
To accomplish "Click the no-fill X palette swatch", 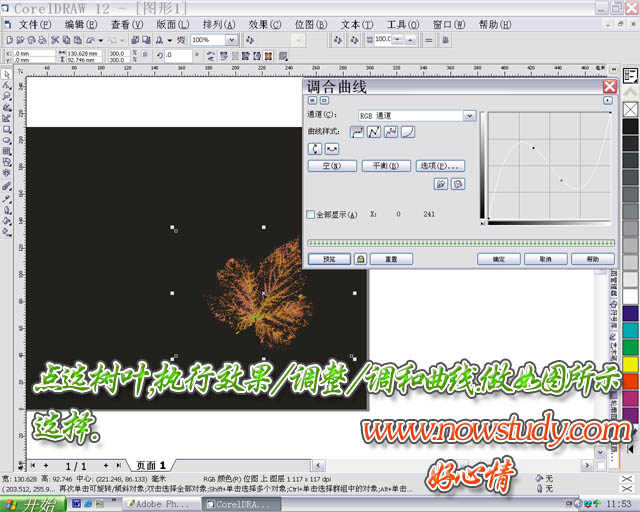I will 631,109.
